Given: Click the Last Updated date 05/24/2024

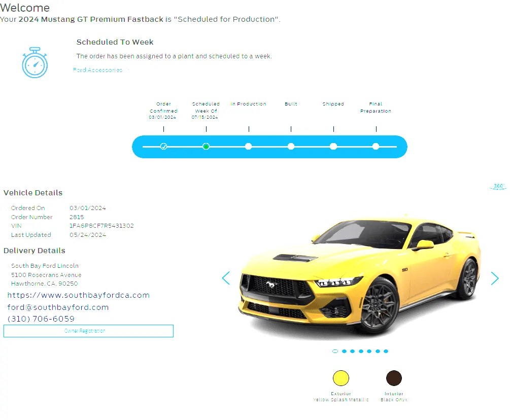Looking at the screenshot, I should (x=88, y=235).
